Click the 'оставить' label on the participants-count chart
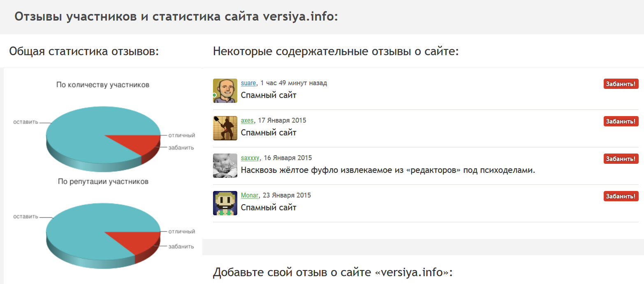The image size is (644, 284). tap(25, 122)
